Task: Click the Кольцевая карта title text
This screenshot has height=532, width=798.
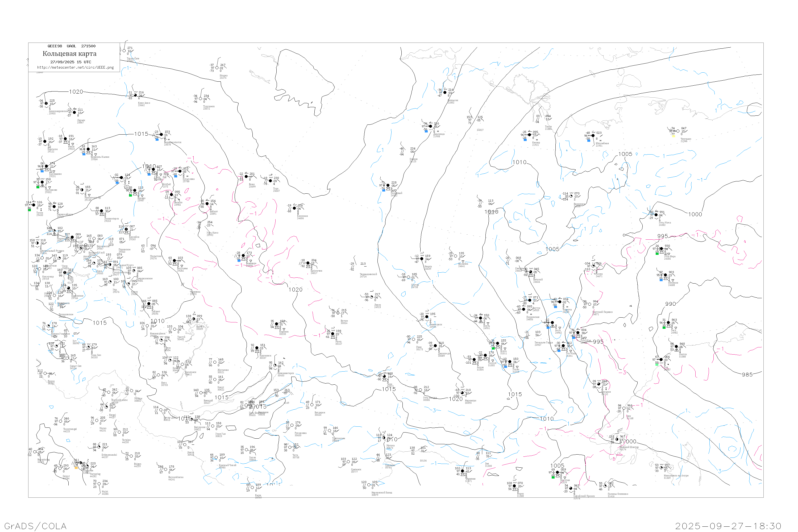Action: [x=69, y=54]
